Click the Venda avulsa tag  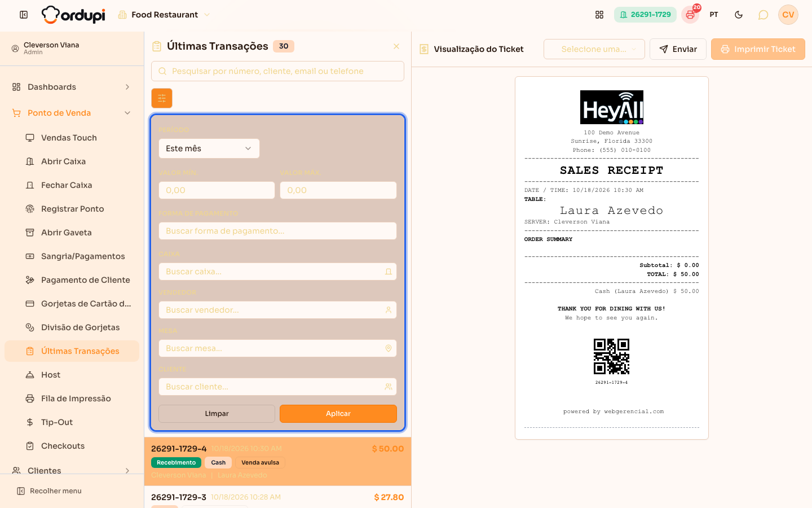click(260, 462)
